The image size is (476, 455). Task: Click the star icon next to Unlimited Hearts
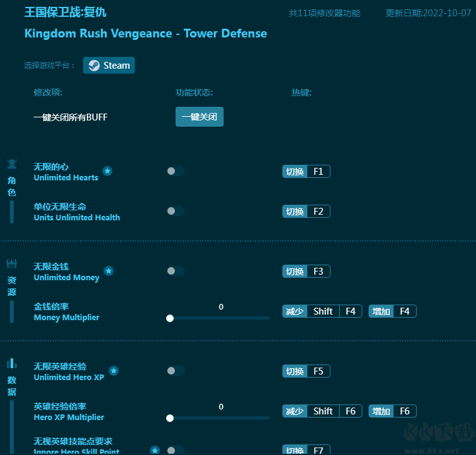[107, 171]
